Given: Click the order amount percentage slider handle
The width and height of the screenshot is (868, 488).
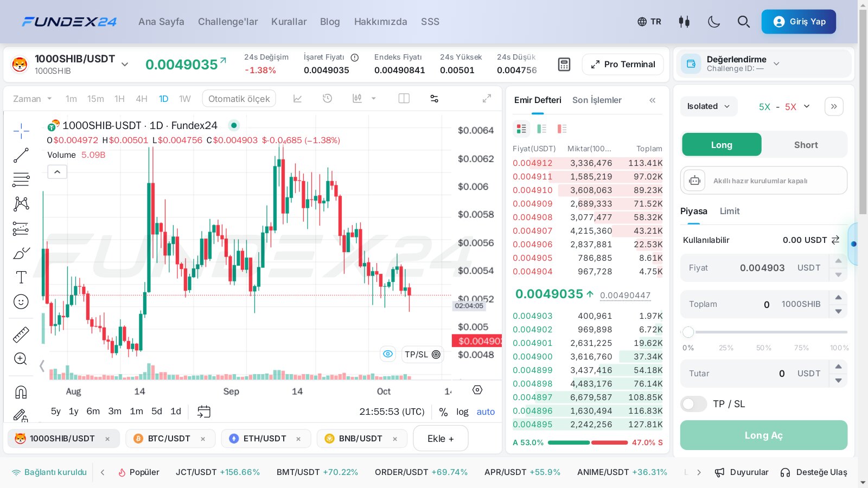Looking at the screenshot, I should pos(688,332).
